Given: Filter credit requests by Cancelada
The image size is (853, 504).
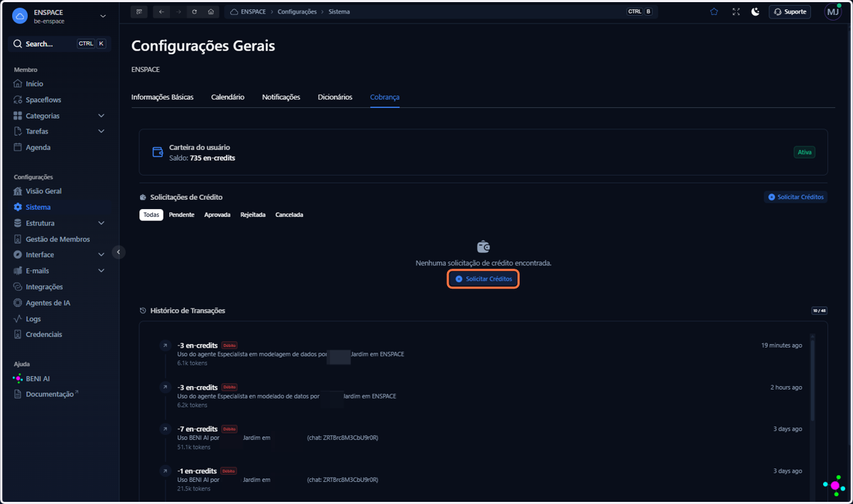Looking at the screenshot, I should [x=289, y=215].
